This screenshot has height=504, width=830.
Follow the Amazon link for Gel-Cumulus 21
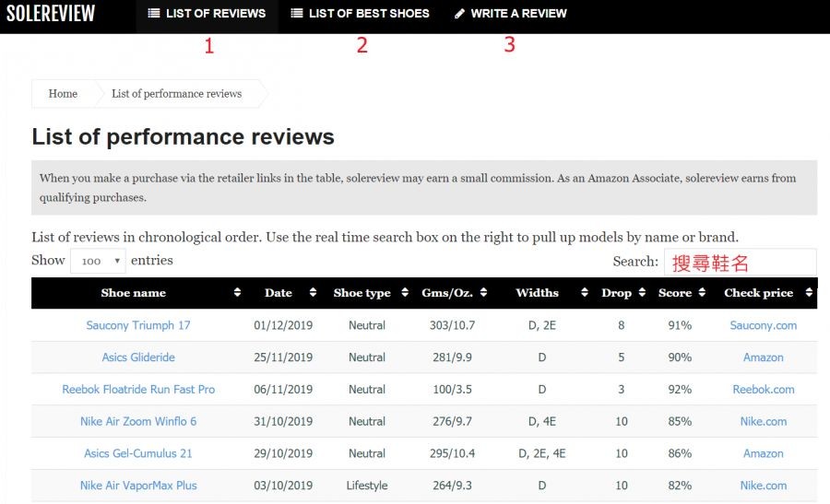point(764,453)
